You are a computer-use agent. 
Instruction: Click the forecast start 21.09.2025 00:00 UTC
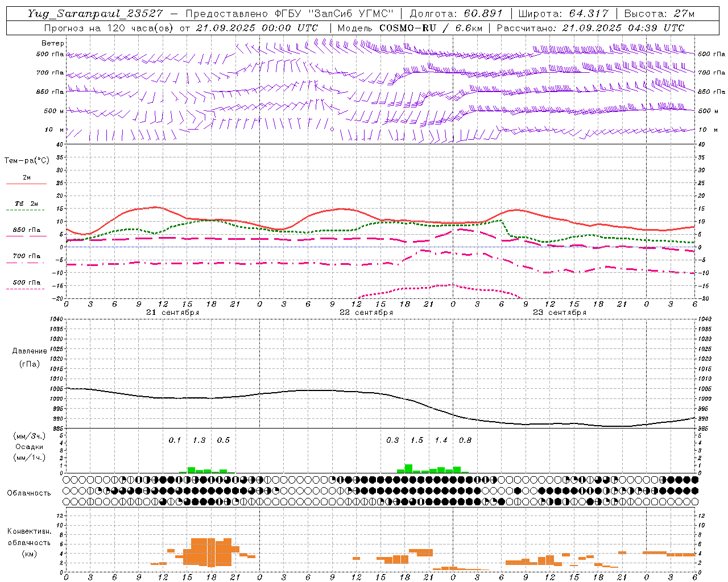pos(257,28)
